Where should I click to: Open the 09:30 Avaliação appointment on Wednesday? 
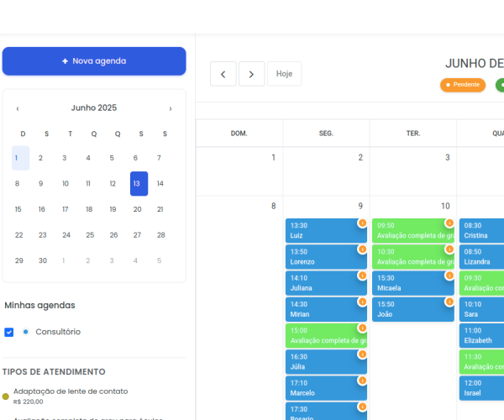tap(481, 283)
